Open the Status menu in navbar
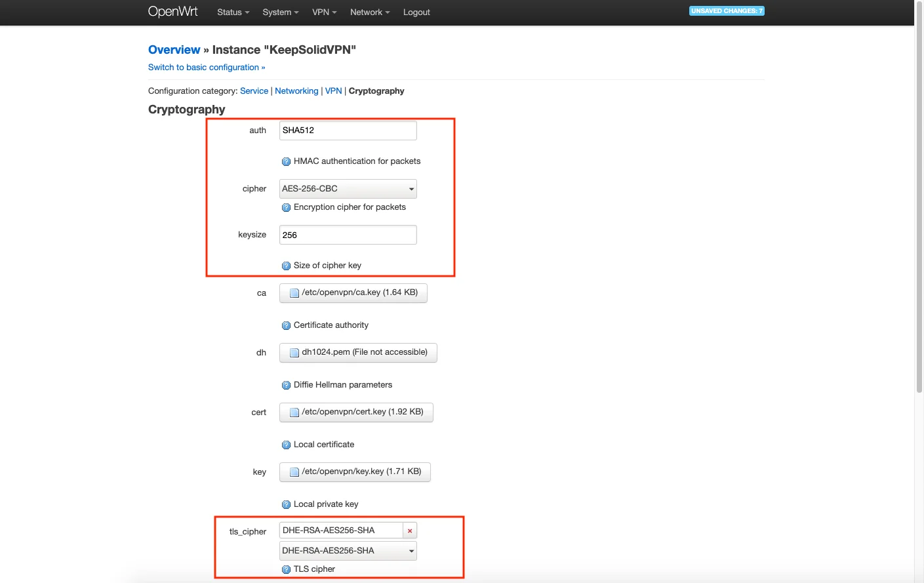The width and height of the screenshot is (924, 583). pos(233,12)
